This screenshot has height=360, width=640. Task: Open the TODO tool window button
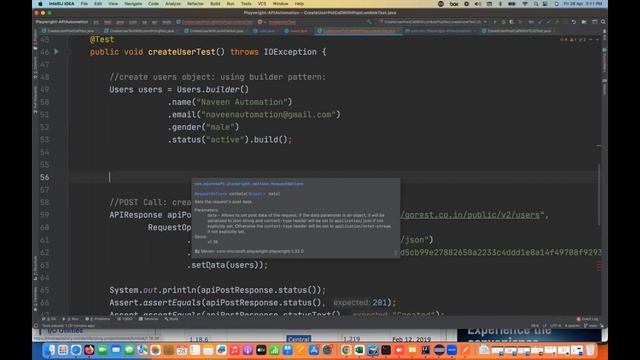point(126,319)
